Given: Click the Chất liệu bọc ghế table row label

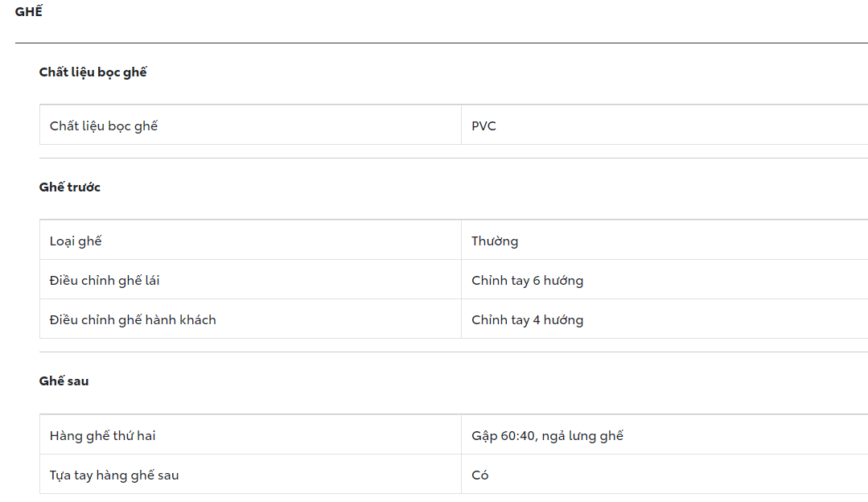Looking at the screenshot, I should (x=104, y=126).
